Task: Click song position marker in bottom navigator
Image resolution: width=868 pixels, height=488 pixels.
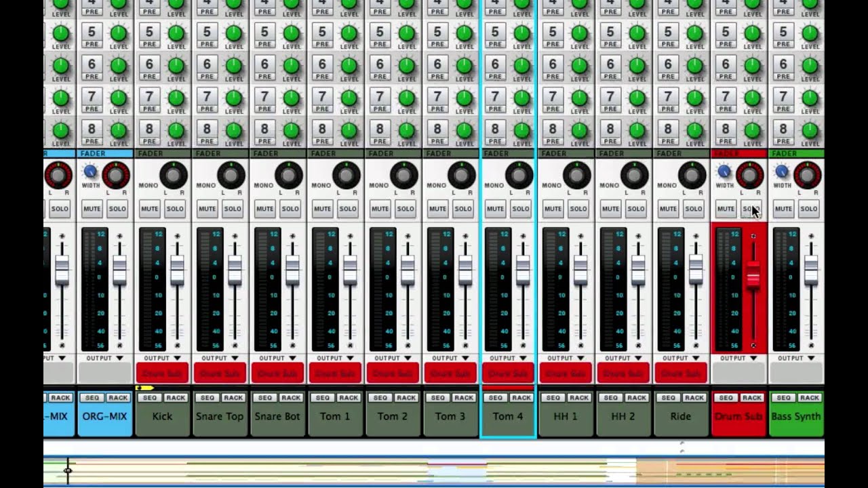Action: click(x=67, y=470)
